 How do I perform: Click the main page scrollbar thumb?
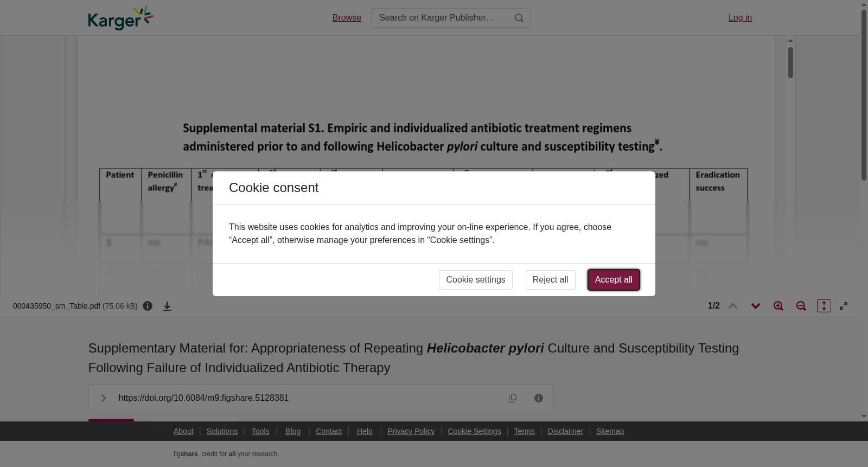pos(864,95)
